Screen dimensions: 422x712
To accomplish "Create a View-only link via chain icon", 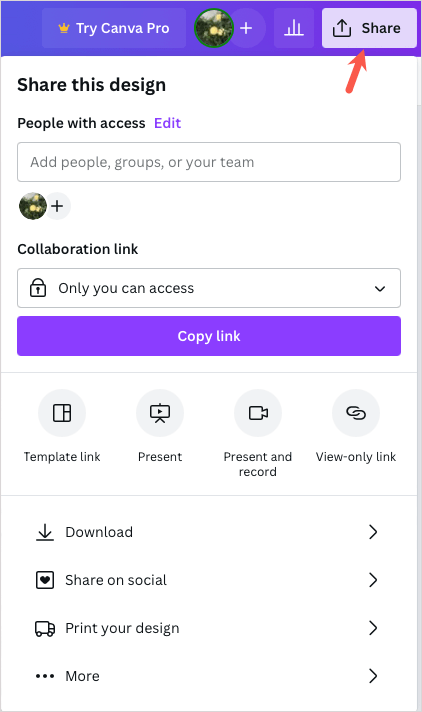I will pyautogui.click(x=356, y=413).
